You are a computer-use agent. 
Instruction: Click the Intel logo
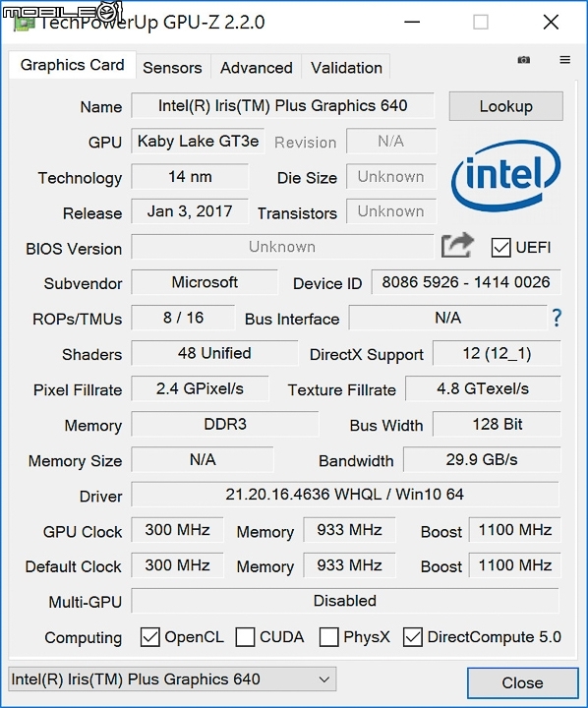(x=505, y=176)
